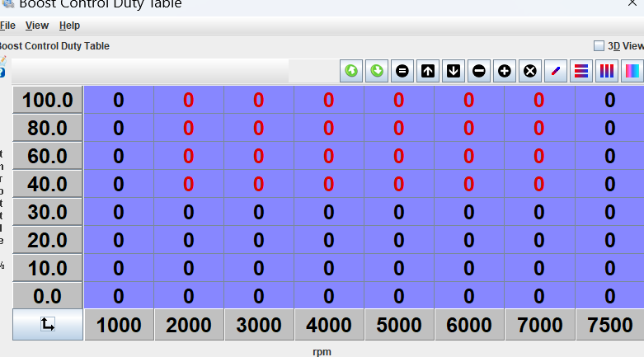Screen dimensions: 644x357
Task: Click the horizontal stripes interpolate icon
Action: coord(581,71)
